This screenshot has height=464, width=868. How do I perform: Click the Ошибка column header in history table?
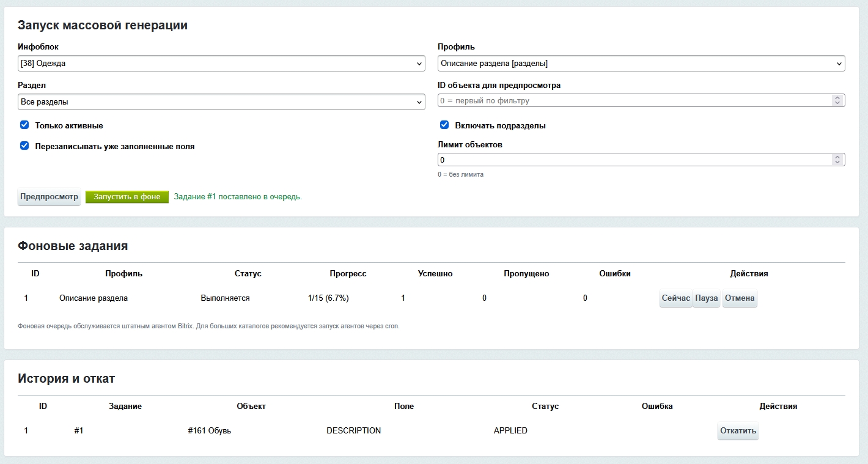pyautogui.click(x=657, y=407)
